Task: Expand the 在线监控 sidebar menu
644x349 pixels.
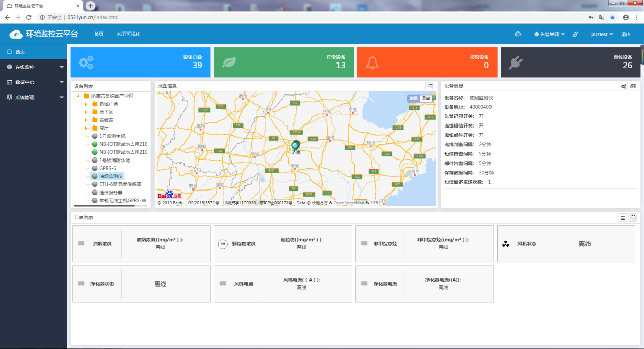Action: coord(34,67)
